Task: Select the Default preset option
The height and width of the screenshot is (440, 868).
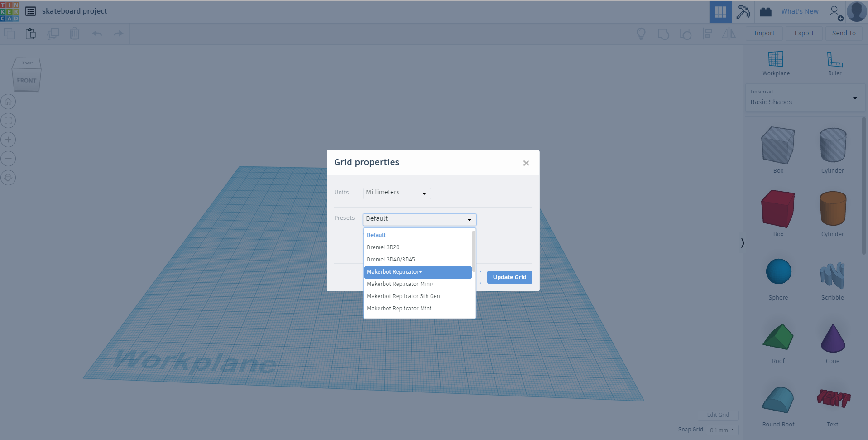Action: (x=418, y=235)
